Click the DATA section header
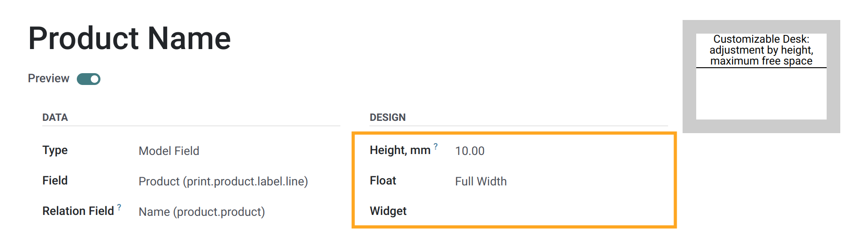The height and width of the screenshot is (239, 868). pos(55,118)
